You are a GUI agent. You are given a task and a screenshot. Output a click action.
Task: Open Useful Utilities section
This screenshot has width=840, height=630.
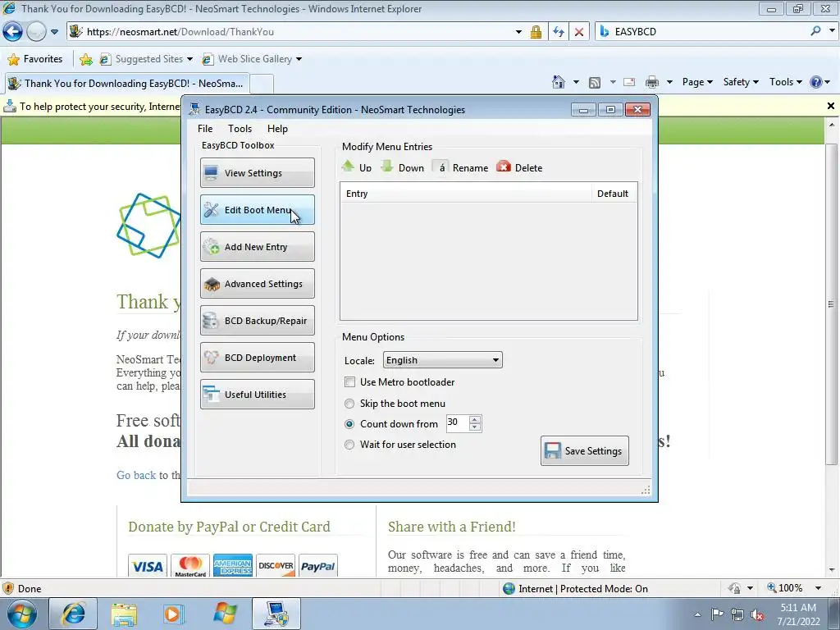pyautogui.click(x=257, y=395)
